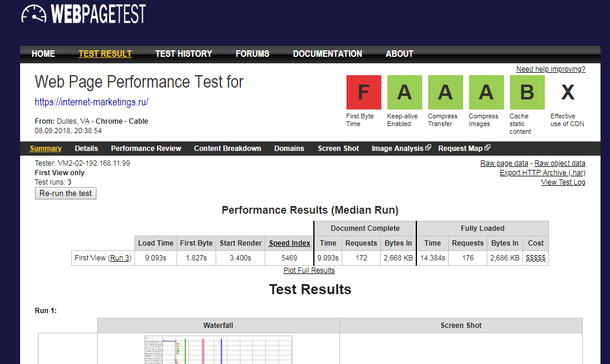Viewport: 610px width, 364px height.
Task: Click the Speed Index column header link
Action: pyautogui.click(x=290, y=243)
